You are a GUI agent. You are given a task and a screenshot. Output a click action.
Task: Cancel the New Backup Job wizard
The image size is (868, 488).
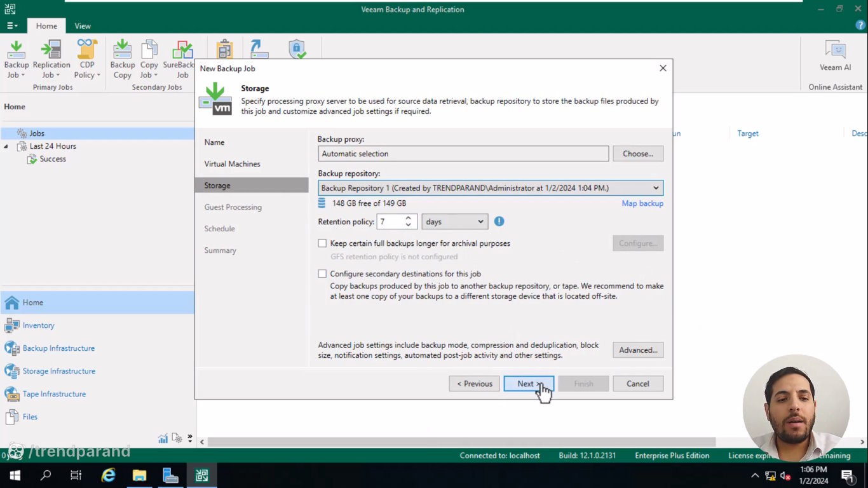(x=638, y=384)
